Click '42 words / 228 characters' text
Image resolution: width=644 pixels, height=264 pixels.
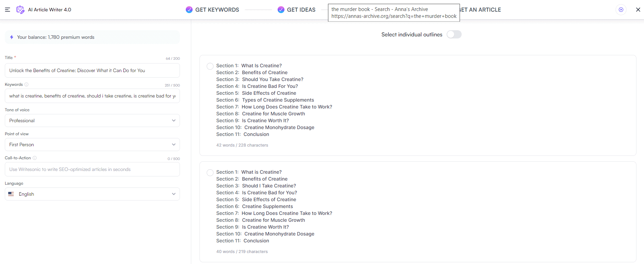pyautogui.click(x=242, y=145)
